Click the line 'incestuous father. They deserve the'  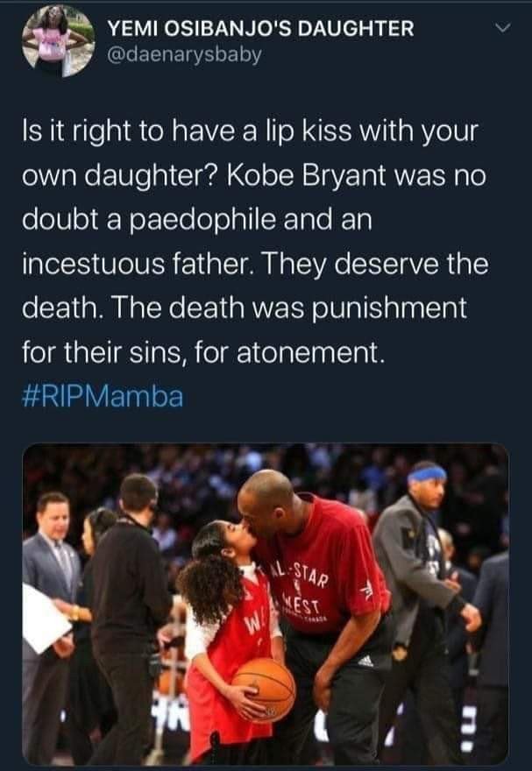click(x=255, y=264)
